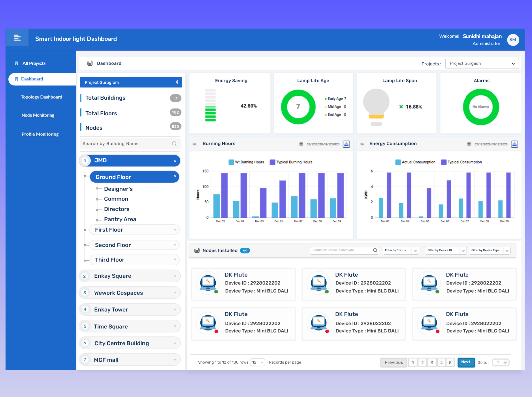Toggle Typical Consumption legend swatch

click(x=444, y=162)
